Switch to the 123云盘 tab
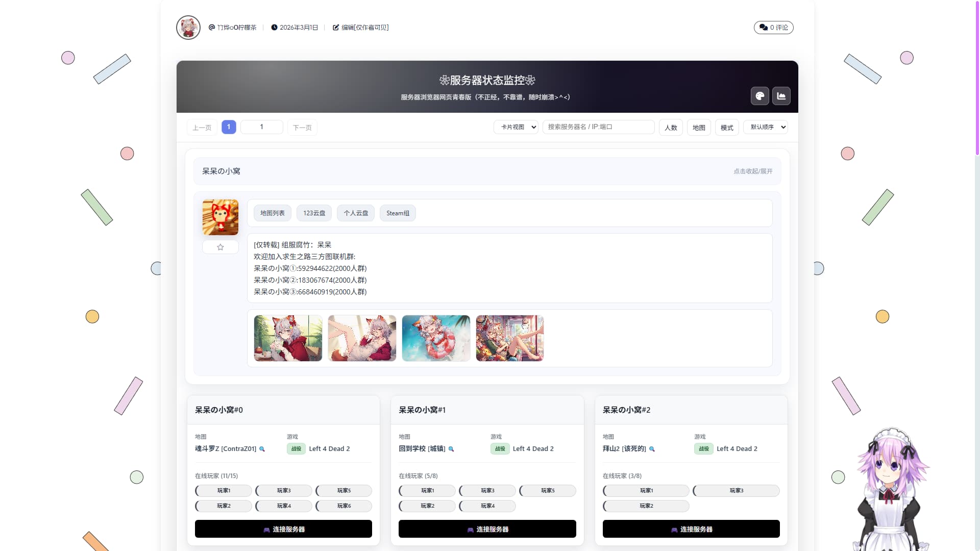Screen dimensions: 980x551 (x=313, y=213)
